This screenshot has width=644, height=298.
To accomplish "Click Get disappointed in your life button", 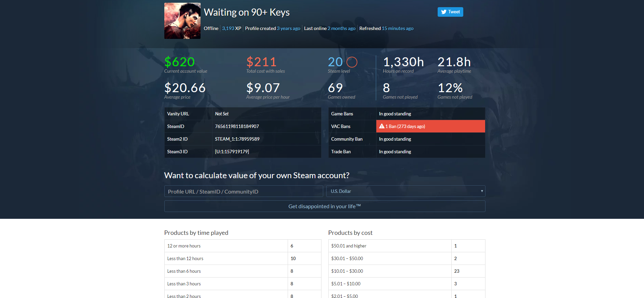I will click(x=325, y=206).
